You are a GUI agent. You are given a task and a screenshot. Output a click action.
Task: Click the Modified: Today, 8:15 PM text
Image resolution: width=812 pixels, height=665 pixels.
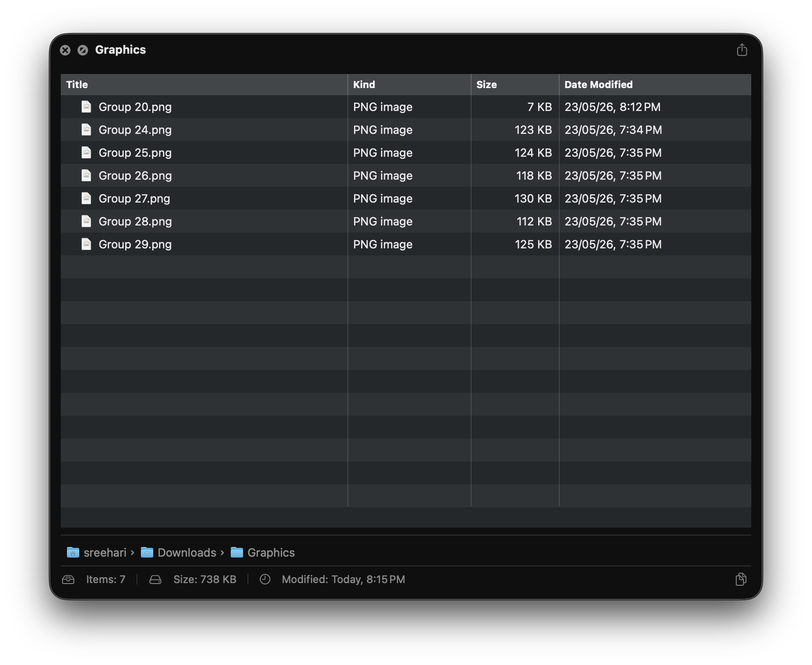click(343, 579)
